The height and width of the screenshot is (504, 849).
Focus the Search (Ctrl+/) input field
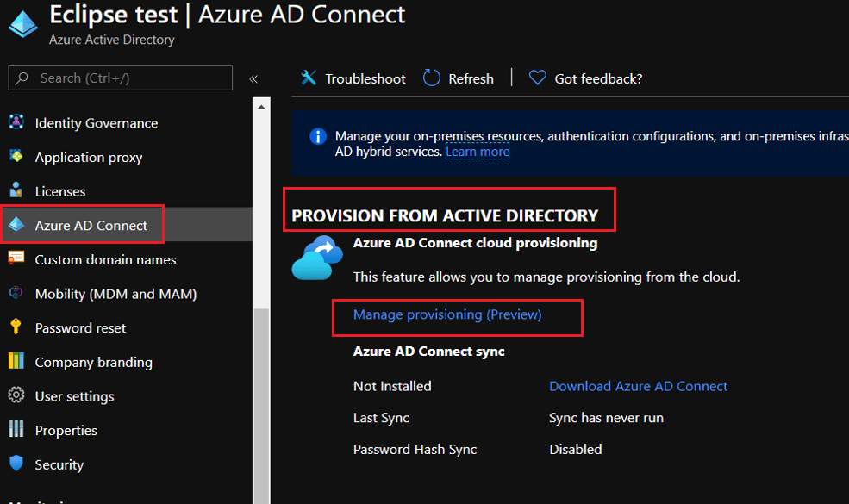(129, 78)
